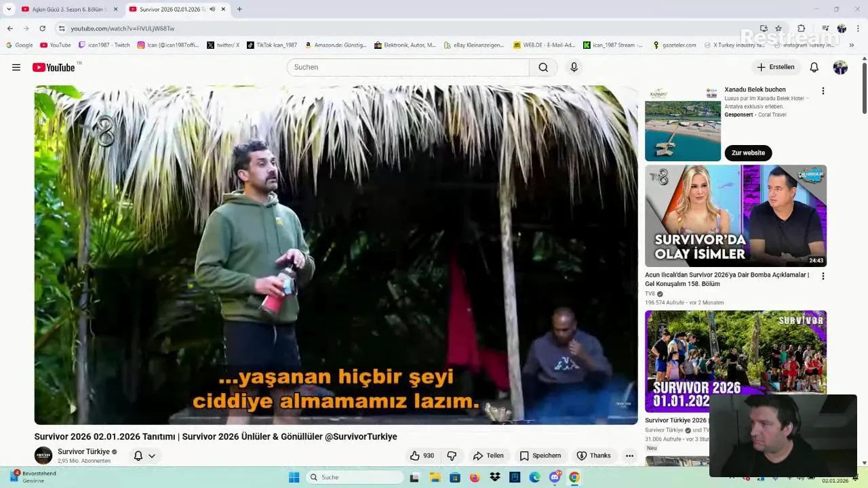Image resolution: width=868 pixels, height=488 pixels.
Task: Open the browser extensions puzzle icon
Action: [x=802, y=28]
